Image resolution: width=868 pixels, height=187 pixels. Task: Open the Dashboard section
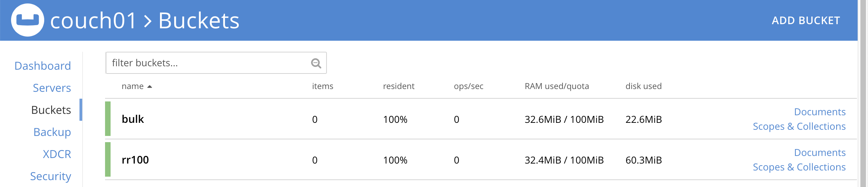click(x=43, y=66)
